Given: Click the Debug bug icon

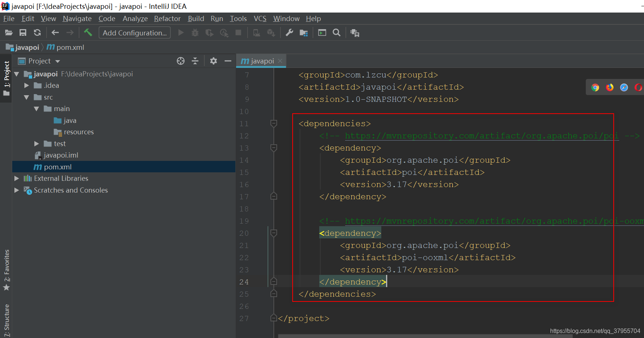Looking at the screenshot, I should coord(195,33).
